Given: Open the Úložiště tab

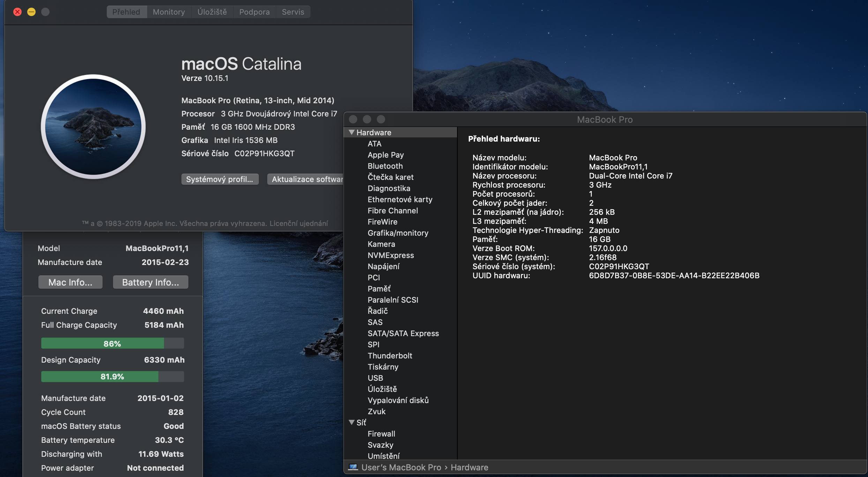Looking at the screenshot, I should point(212,12).
